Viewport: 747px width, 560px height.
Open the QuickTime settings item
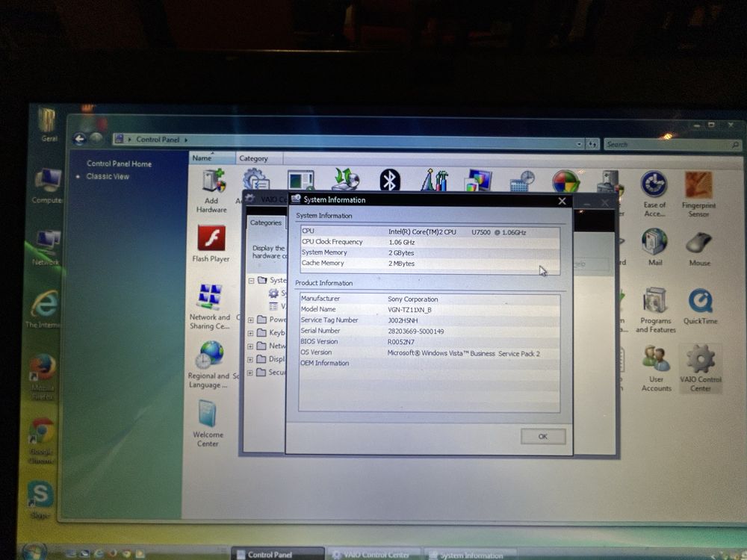pyautogui.click(x=701, y=307)
